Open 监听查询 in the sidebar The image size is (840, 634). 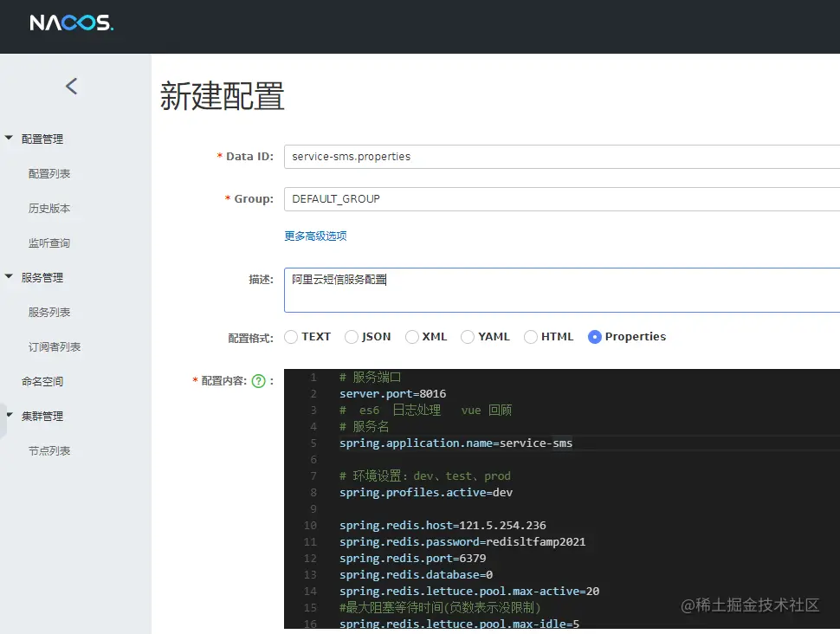click(49, 243)
